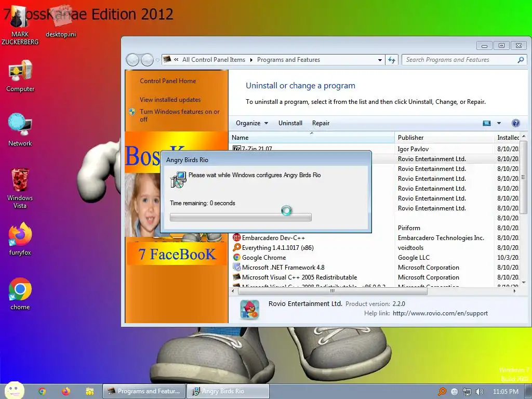Sort by the Publisher column header
Screen dimensions: 532x399
click(444, 137)
